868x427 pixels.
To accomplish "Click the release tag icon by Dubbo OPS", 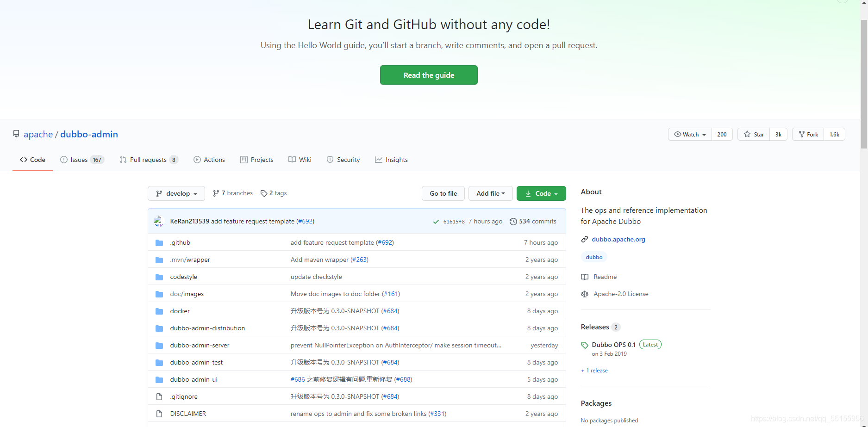I will pos(585,345).
